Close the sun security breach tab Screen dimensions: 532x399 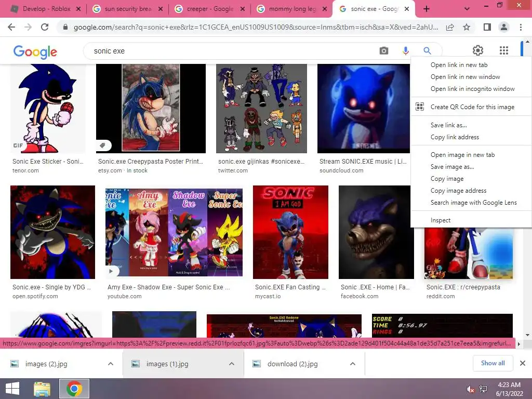coord(161,9)
